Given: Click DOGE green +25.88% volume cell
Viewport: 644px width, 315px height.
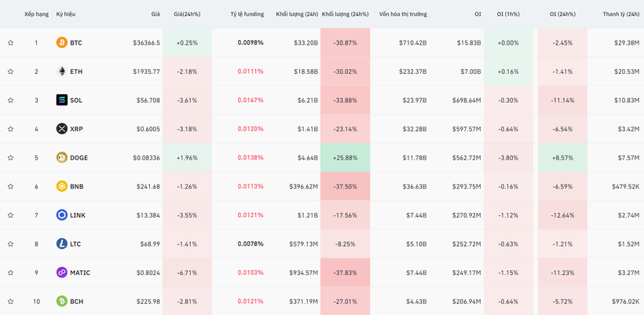Looking at the screenshot, I should click(345, 158).
